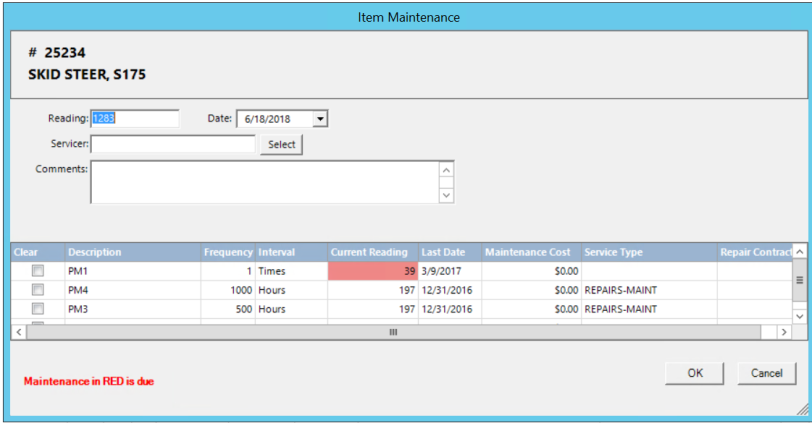Click the Reading input field
Viewport: 812px width, 423px height.
(135, 119)
